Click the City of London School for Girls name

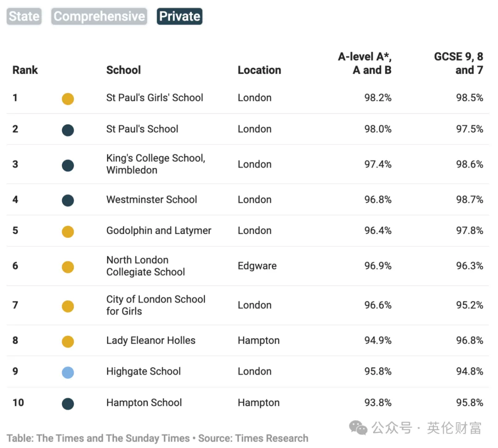(x=156, y=305)
